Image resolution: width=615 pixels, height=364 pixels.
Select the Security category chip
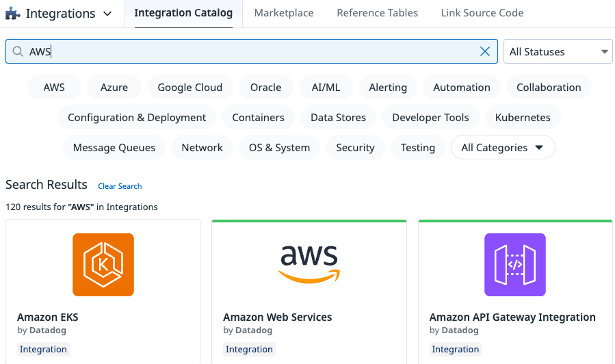click(355, 148)
